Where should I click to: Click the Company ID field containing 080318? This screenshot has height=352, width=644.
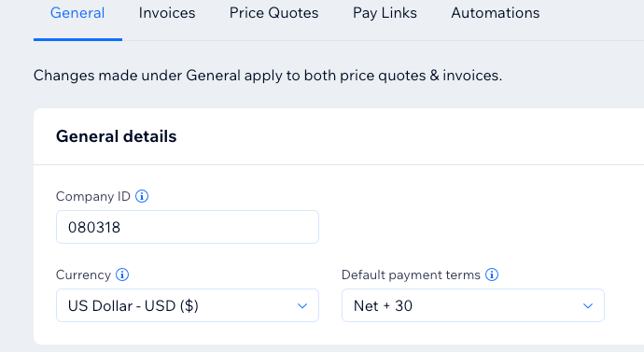tap(188, 227)
